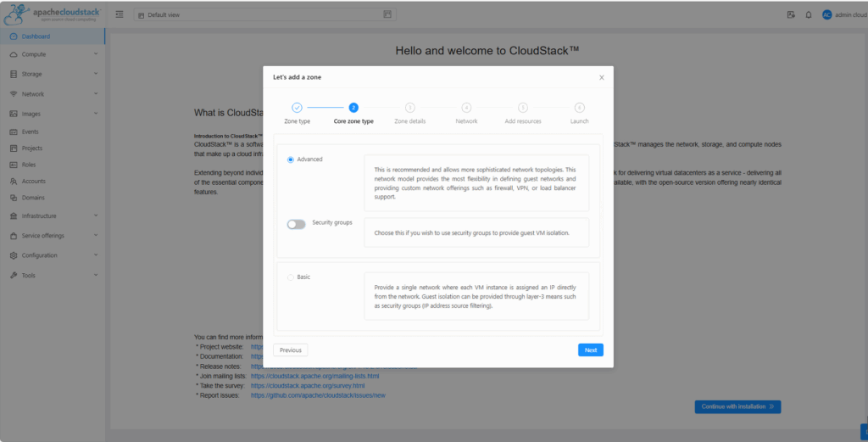Viewport: 868px width, 442px height.
Task: Click the completed Zone type step checkmark
Action: tap(297, 108)
